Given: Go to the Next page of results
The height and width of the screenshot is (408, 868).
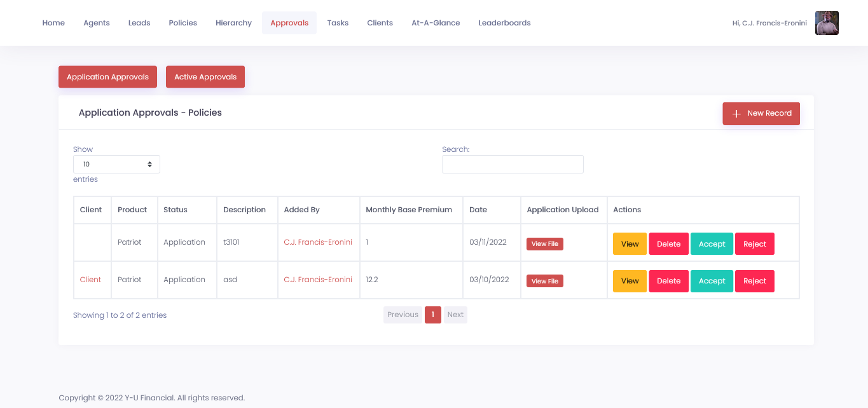Looking at the screenshot, I should point(455,315).
